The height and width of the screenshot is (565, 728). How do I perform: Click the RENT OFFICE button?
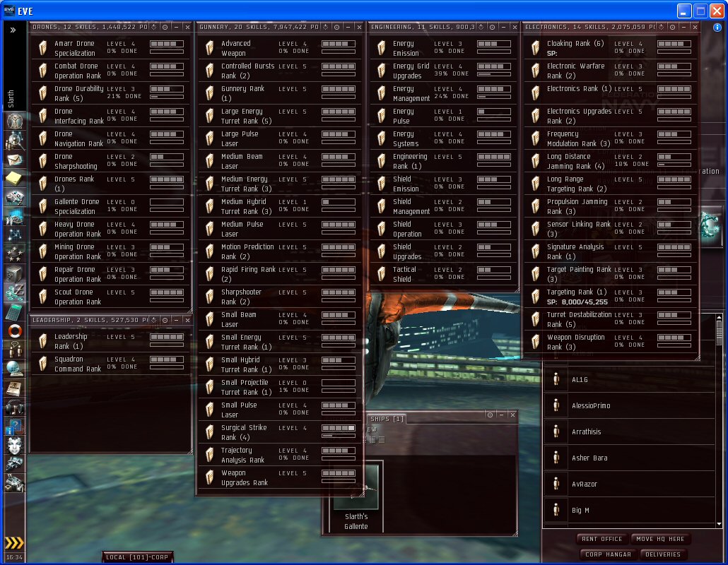(x=601, y=539)
